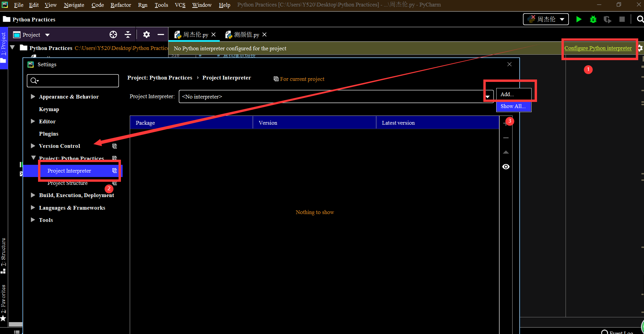Close the Settings dialog
The width and height of the screenshot is (644, 334).
(x=509, y=64)
